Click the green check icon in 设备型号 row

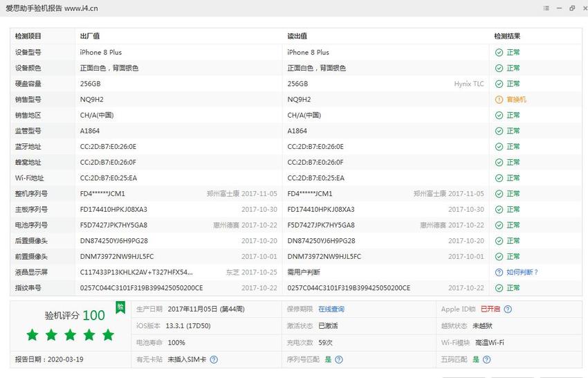click(x=499, y=53)
